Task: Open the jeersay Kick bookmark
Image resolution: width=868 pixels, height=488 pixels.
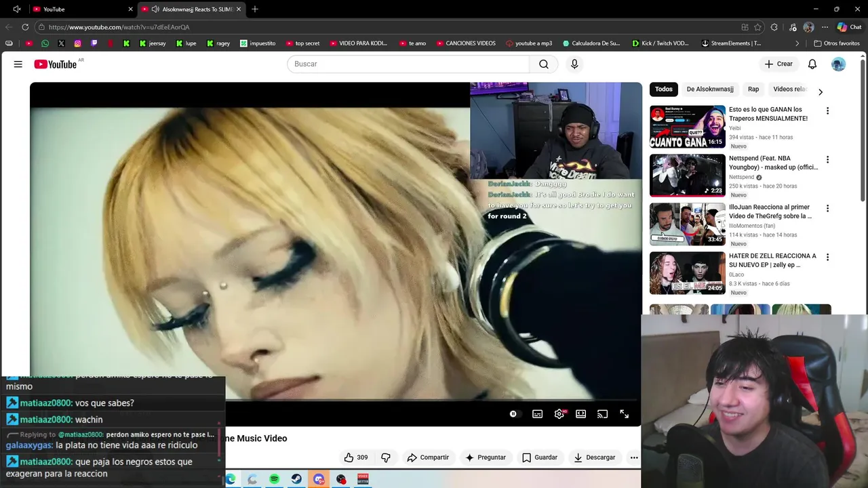Action: [x=153, y=43]
